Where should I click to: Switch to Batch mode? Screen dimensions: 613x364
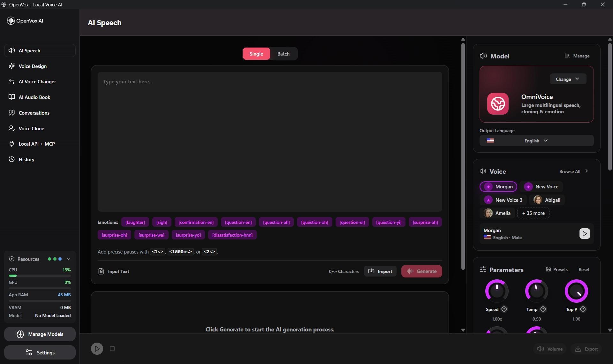point(284,54)
